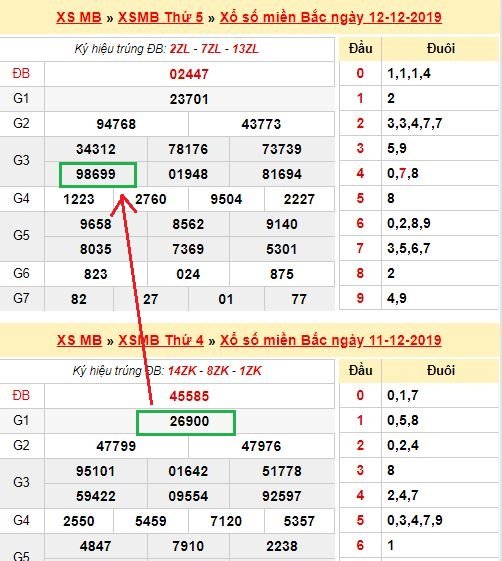Select G4 prize number 5357
This screenshot has height=561, width=502.
click(299, 521)
